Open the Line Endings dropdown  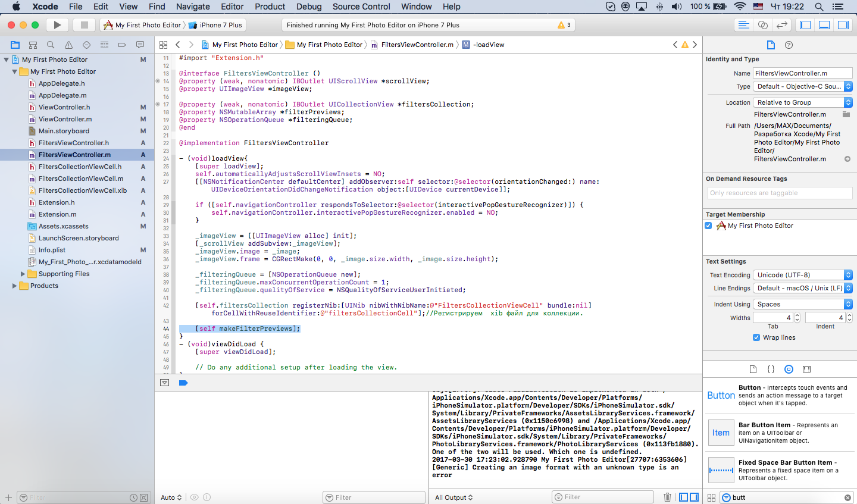(x=803, y=288)
